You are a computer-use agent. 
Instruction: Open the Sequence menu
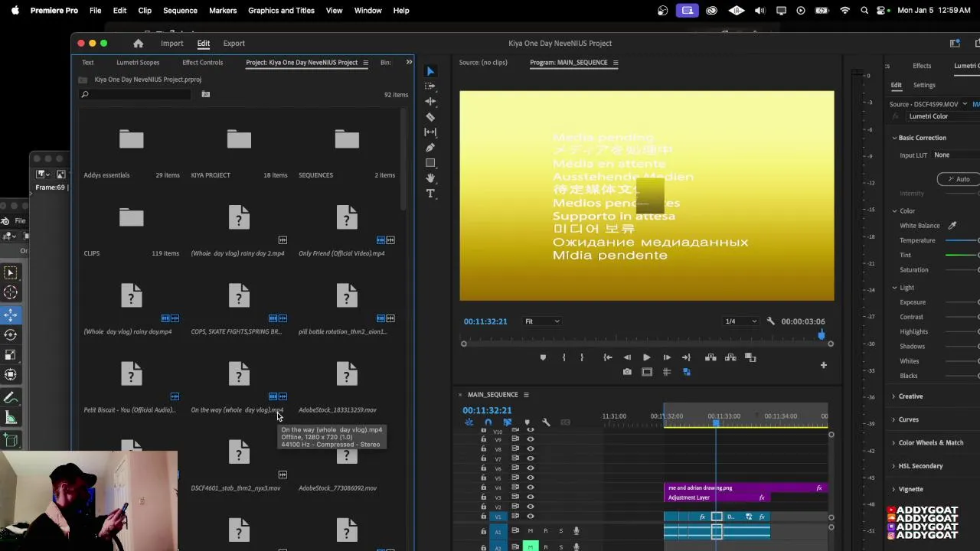(x=180, y=11)
